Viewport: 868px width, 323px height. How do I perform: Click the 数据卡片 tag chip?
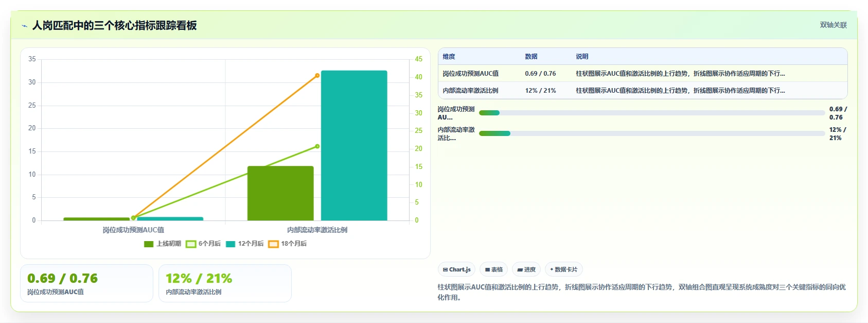(564, 269)
